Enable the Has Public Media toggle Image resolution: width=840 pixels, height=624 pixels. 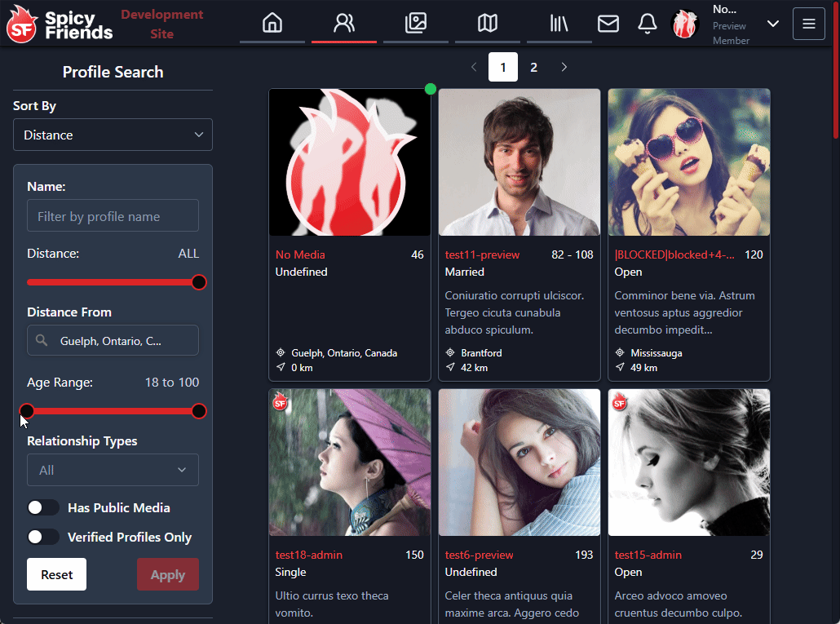[x=43, y=507]
